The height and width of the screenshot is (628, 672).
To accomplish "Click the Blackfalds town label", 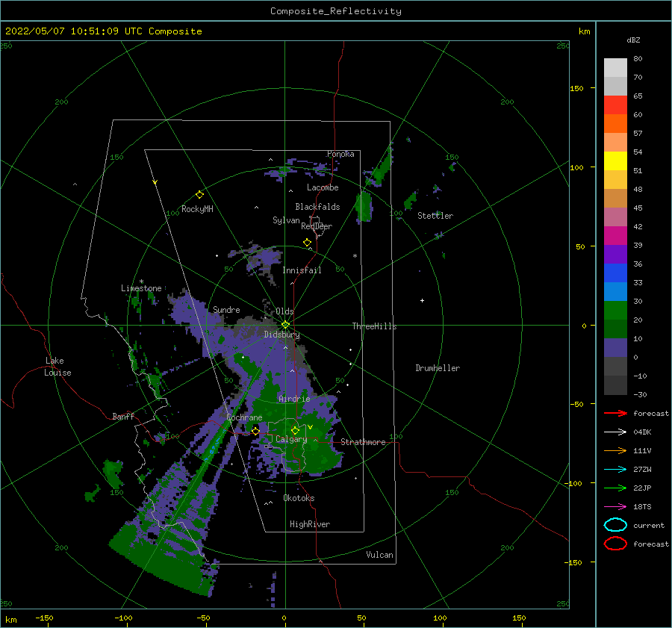I will [x=317, y=207].
